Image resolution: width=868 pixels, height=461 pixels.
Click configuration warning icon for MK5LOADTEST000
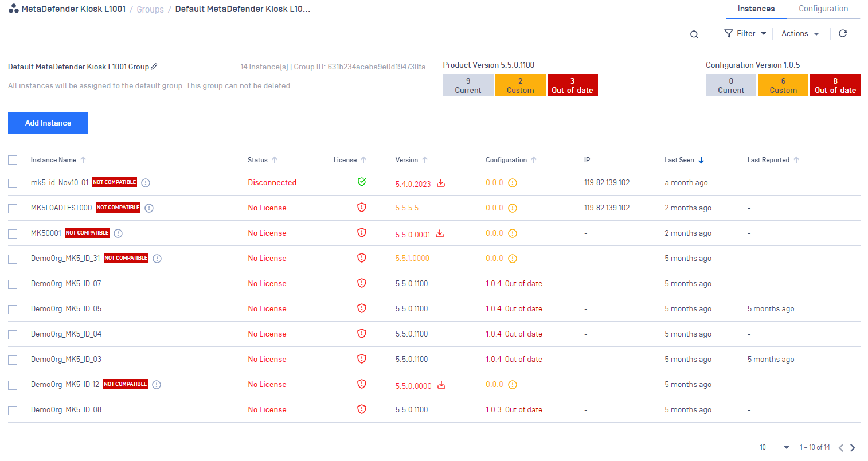513,208
